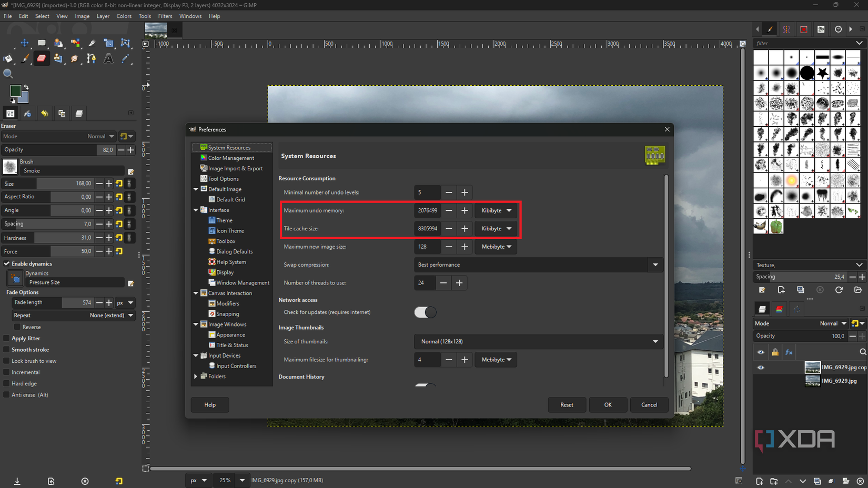Open the Filters menu
868x488 pixels.
(x=165, y=16)
